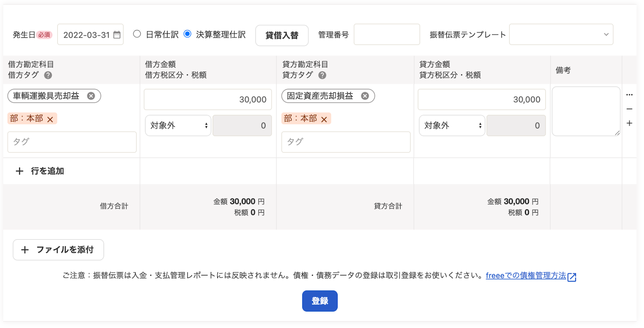The width and height of the screenshot is (644, 328).
Task: Remove 車輌運搬具売却益 debit account chip
Action: tap(91, 96)
